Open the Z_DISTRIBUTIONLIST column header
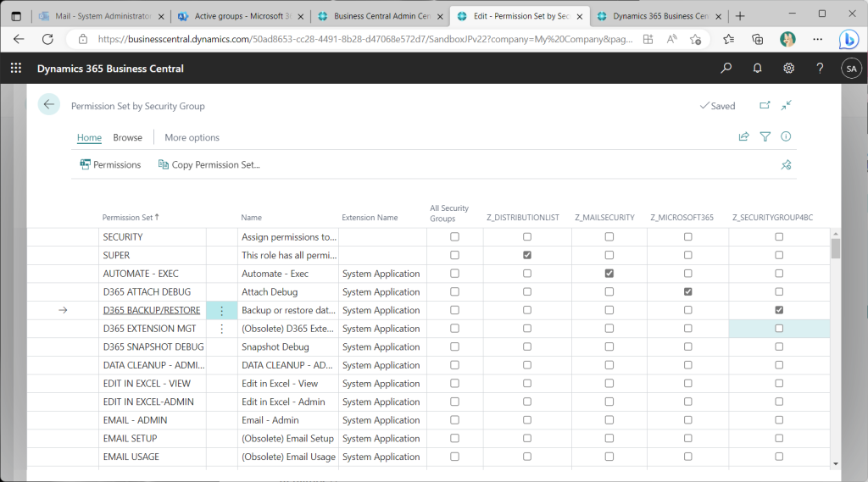This screenshot has height=482, width=868. coord(522,218)
